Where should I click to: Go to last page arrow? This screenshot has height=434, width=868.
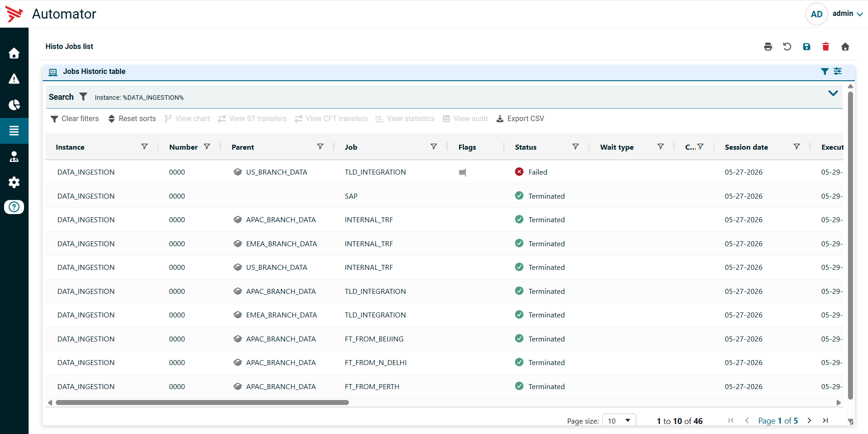[x=826, y=420]
